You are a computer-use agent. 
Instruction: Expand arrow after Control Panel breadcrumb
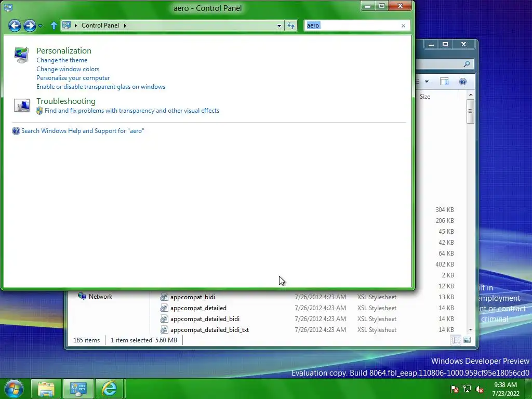tap(125, 25)
